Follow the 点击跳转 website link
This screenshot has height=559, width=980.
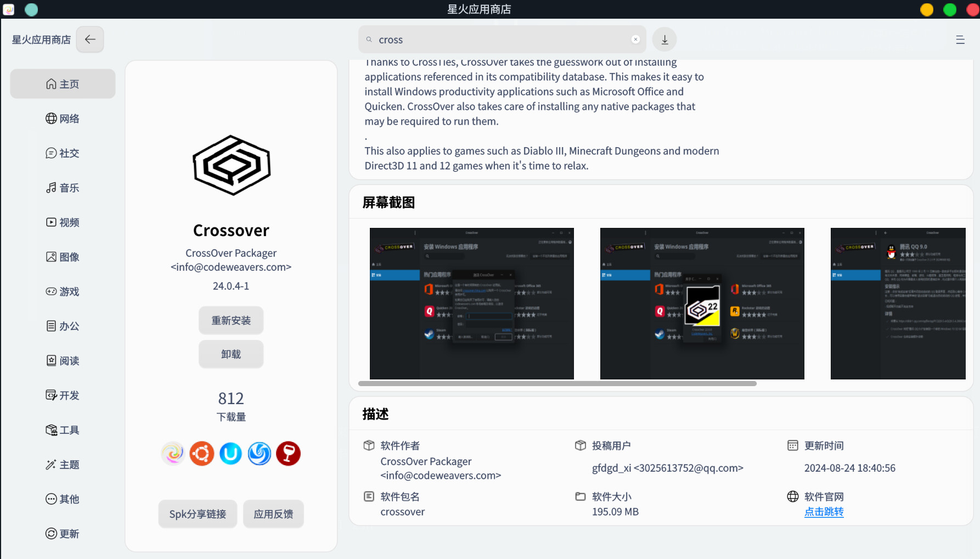point(824,512)
